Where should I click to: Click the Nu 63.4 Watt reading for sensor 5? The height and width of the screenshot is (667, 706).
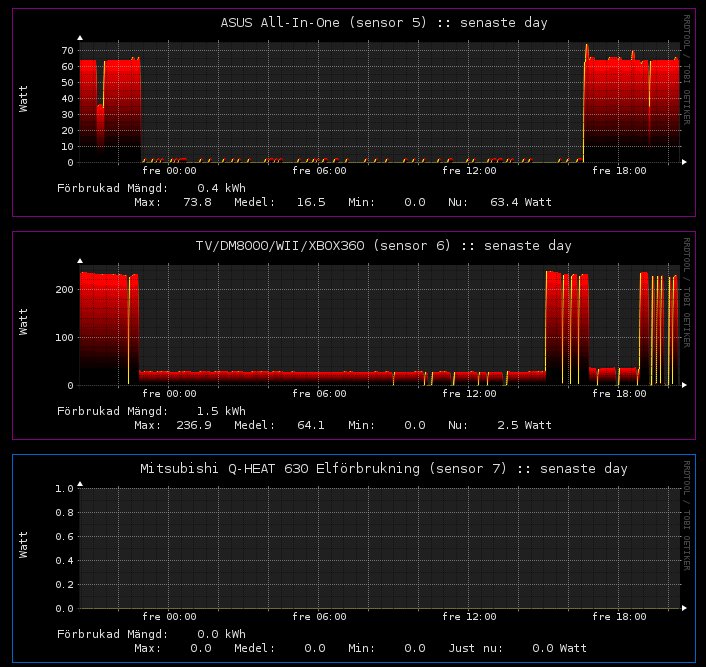tap(520, 202)
